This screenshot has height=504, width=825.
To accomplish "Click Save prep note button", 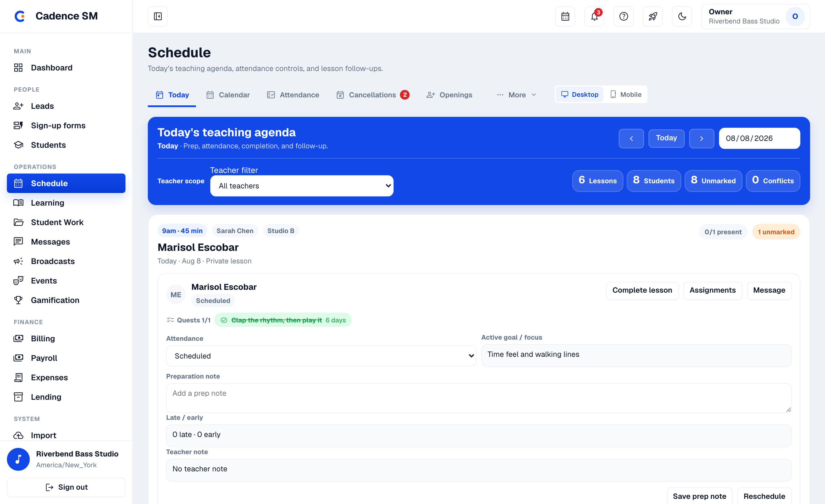I will point(700,496).
